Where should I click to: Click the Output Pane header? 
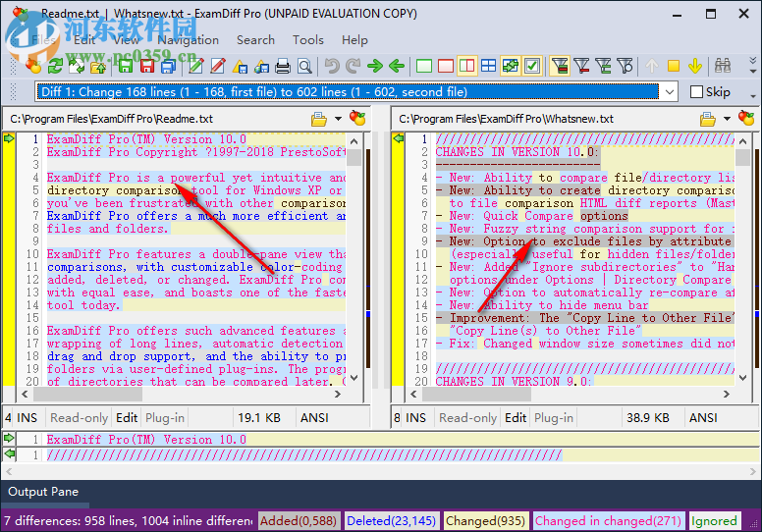point(43,492)
